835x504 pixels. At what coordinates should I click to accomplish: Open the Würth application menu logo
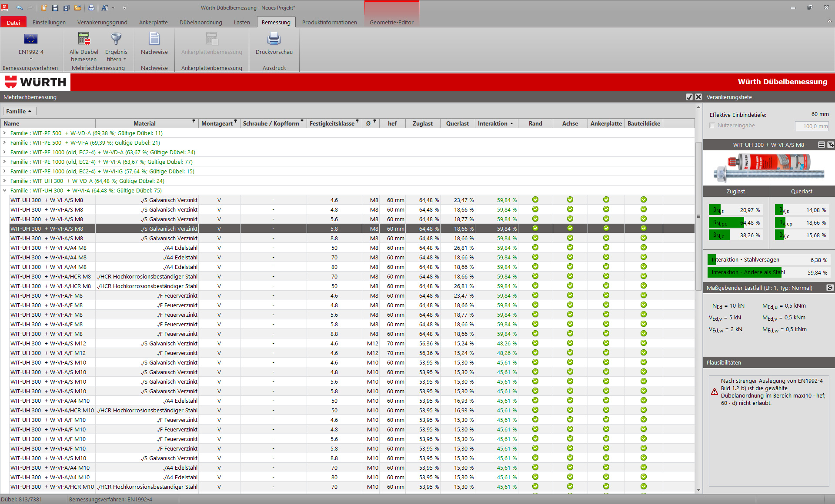(x=5, y=7)
